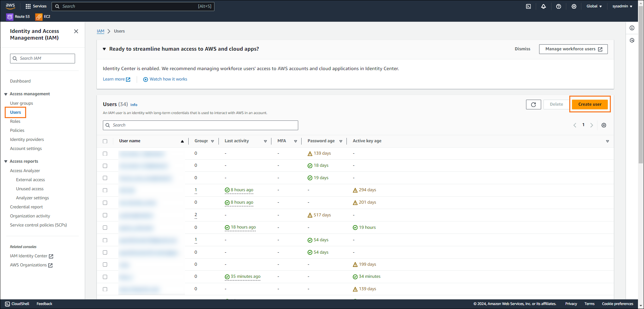Screen dimensions: 644x309
Task: Open the info panel icon on right edge
Action: pos(632,28)
